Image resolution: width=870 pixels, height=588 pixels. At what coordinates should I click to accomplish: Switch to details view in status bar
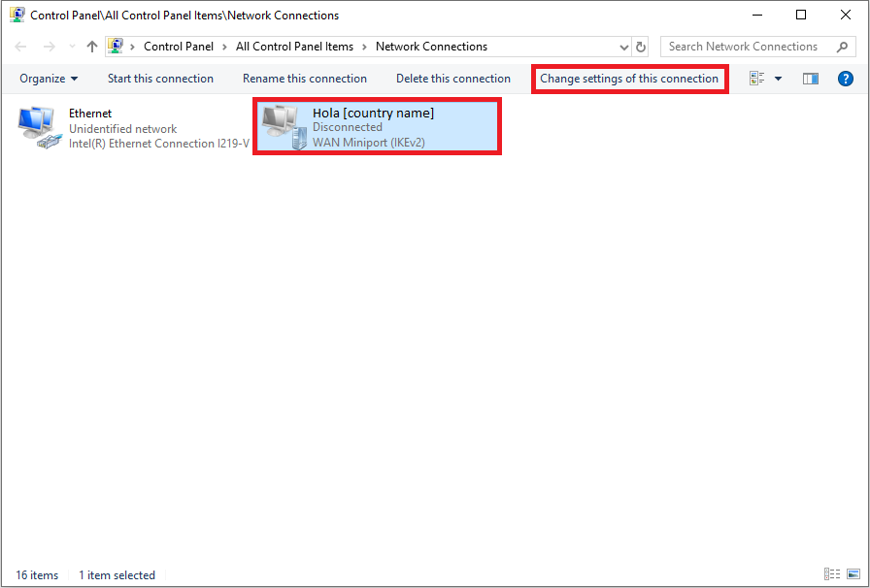click(831, 574)
